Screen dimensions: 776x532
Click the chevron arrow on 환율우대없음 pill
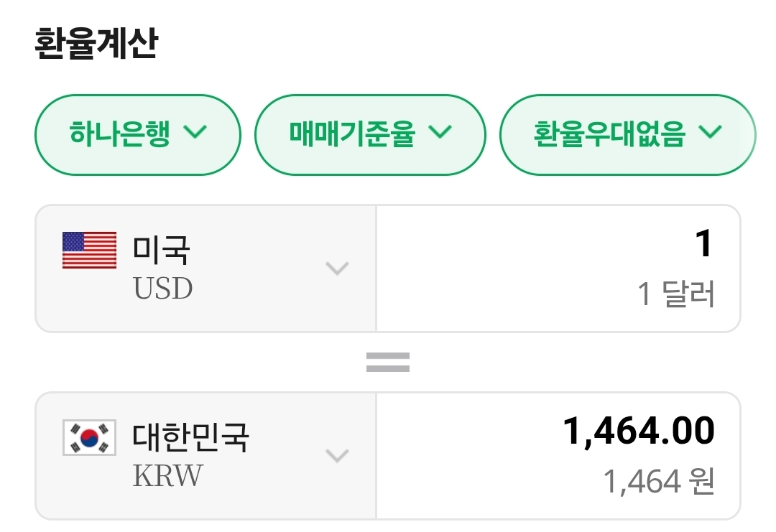point(710,132)
